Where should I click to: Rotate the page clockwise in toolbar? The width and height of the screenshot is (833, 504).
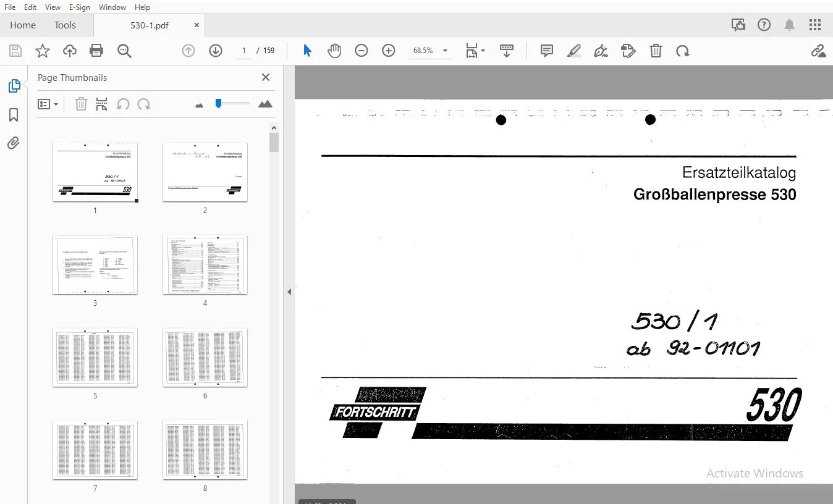683,51
